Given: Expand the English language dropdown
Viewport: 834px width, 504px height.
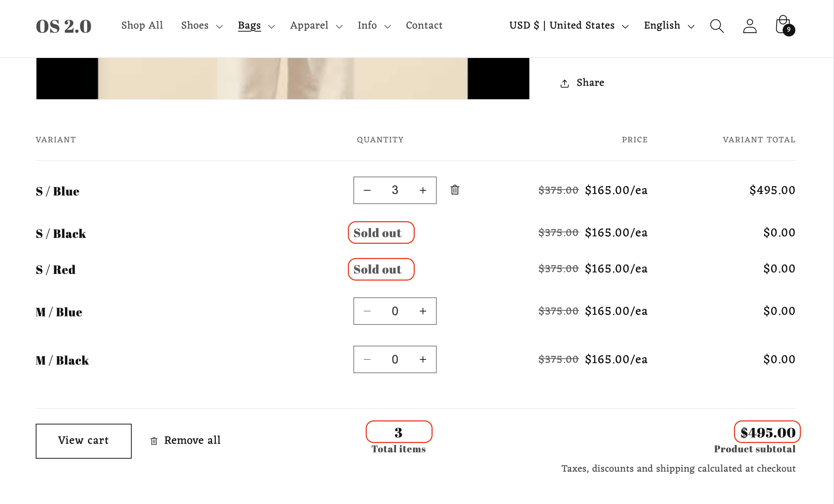Looking at the screenshot, I should 662,25.
